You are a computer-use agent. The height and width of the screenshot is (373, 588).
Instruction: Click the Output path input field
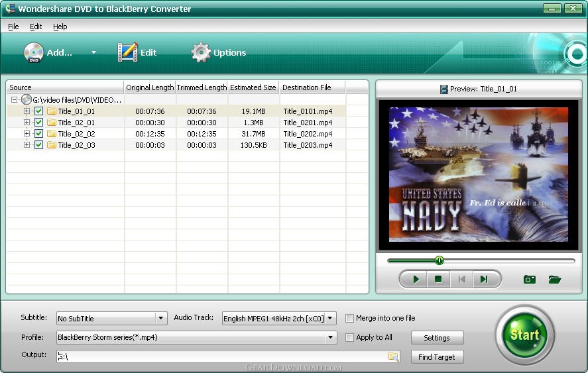pos(227,356)
